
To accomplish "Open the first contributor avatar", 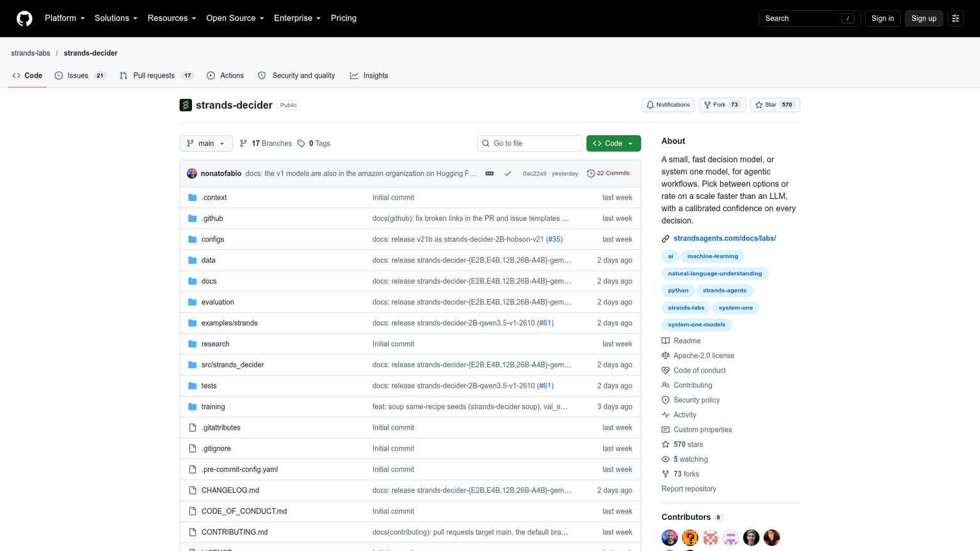I will 670,538.
